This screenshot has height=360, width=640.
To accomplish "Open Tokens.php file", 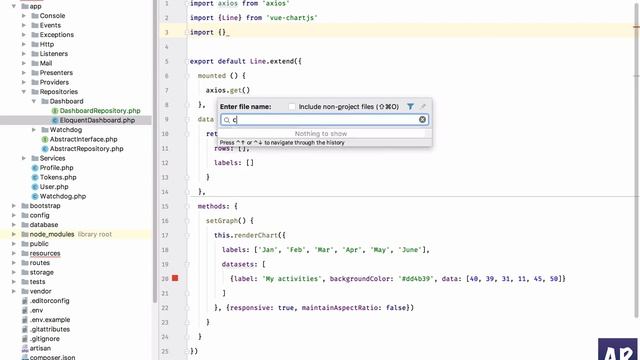I will tap(58, 177).
